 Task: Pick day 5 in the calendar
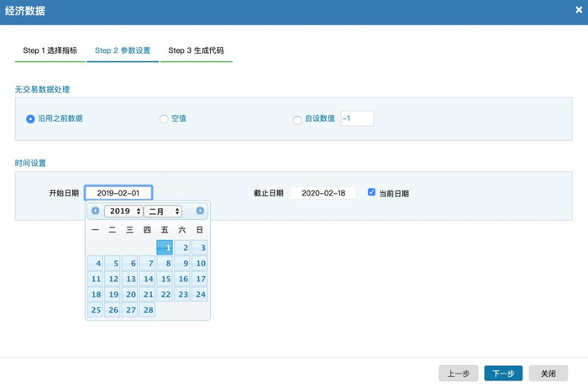(x=113, y=263)
